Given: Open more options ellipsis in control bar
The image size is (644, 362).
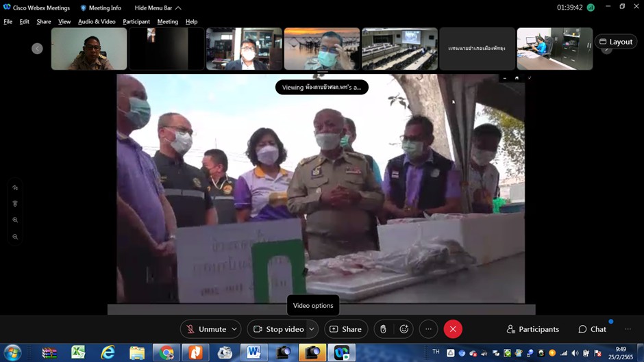Looking at the screenshot, I should (x=428, y=329).
